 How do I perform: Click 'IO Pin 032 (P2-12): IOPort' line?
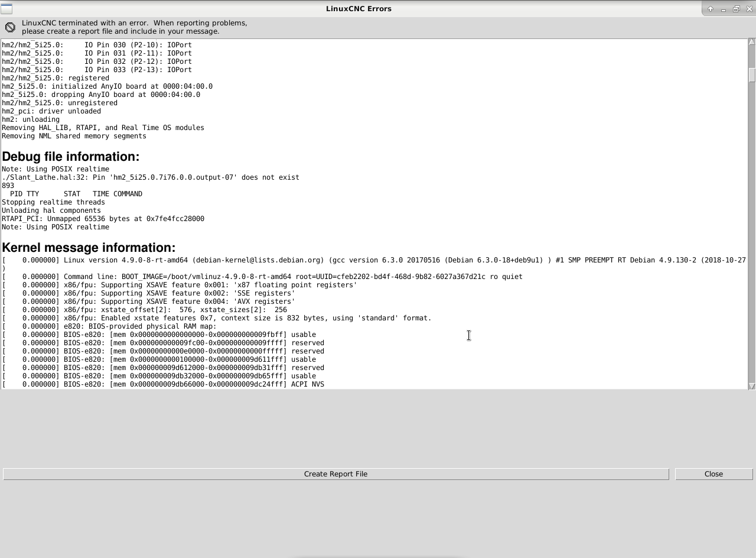pos(97,61)
